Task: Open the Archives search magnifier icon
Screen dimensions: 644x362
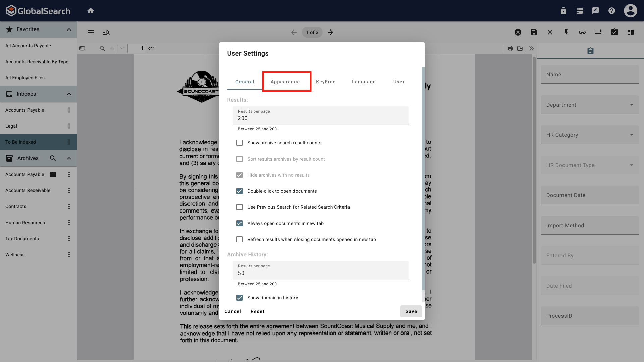Action: tap(53, 158)
